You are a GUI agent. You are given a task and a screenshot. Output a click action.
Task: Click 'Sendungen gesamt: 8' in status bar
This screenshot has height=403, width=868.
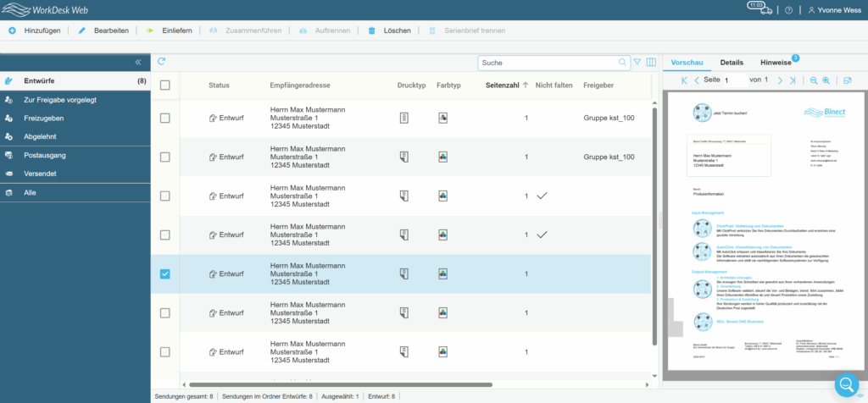[184, 396]
